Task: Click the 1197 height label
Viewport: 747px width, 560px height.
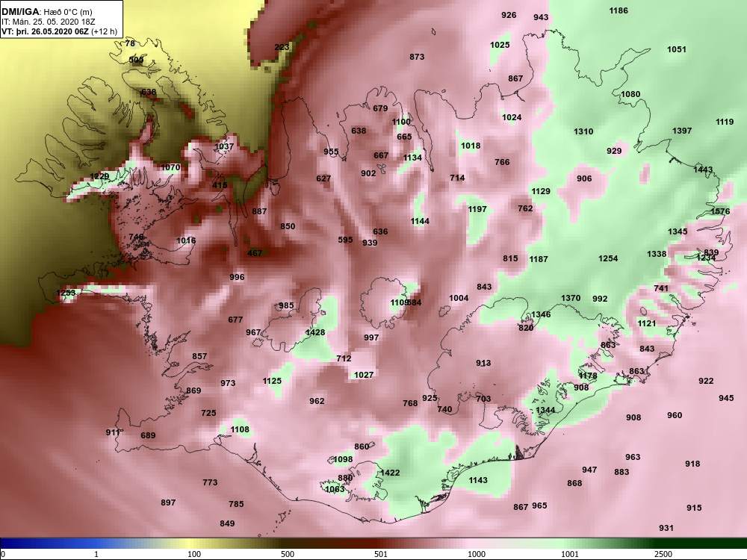Action: [x=477, y=209]
